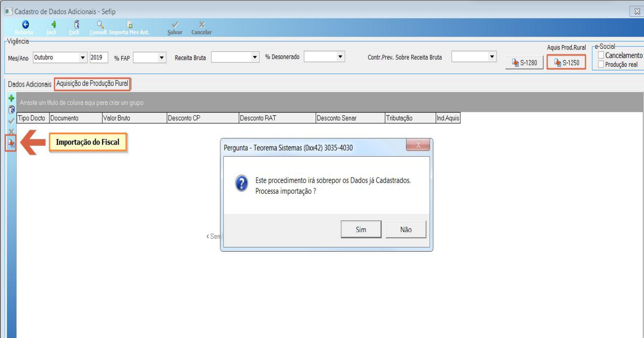This screenshot has height=338, width=644.
Task: Delete grid row with the side trash icon
Action: click(x=12, y=109)
